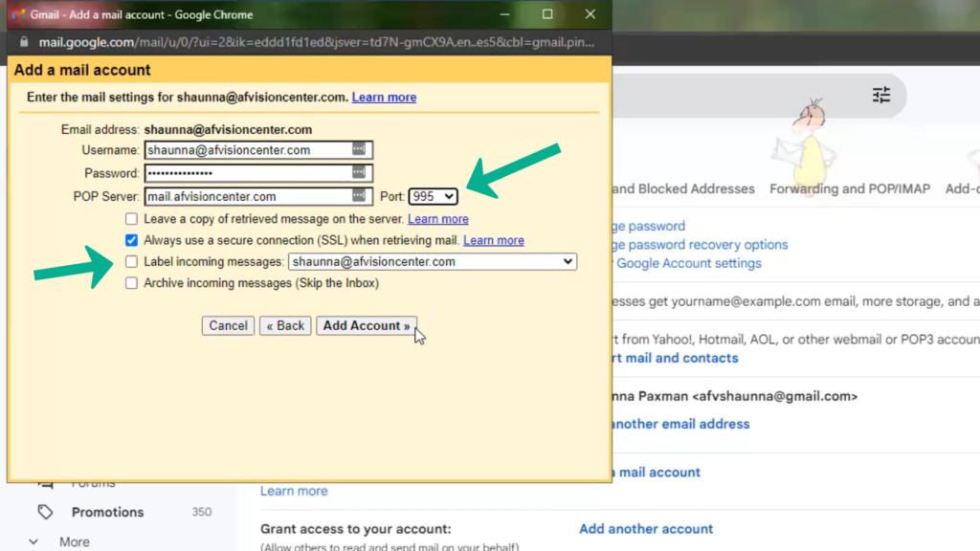This screenshot has width=980, height=551.
Task: Click the Grant access to your account heading
Action: point(356,528)
